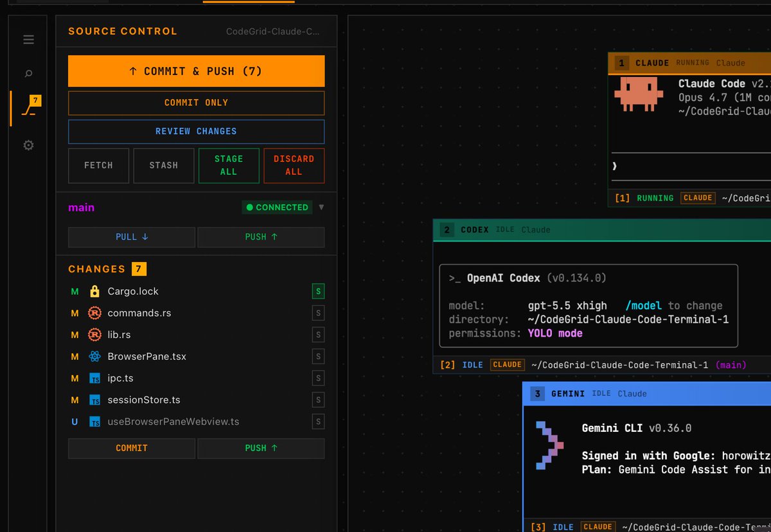Screen dimensions: 771x532
Task: Click the Stage All button
Action: click(229, 166)
